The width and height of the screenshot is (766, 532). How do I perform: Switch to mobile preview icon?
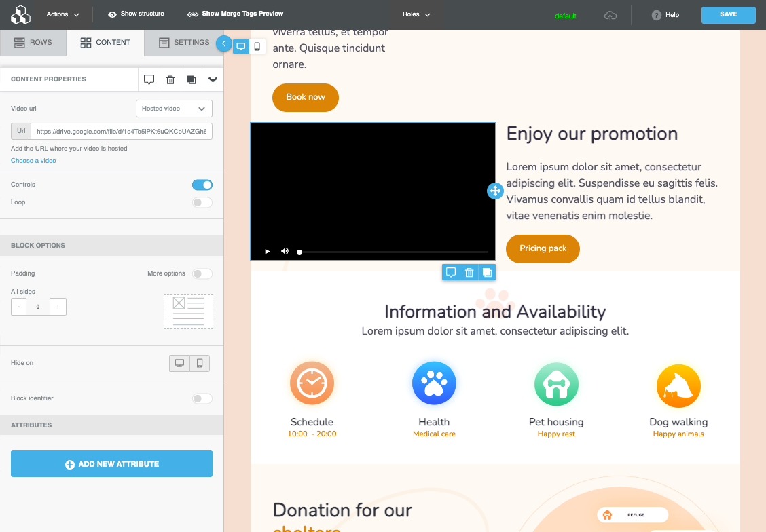pyautogui.click(x=257, y=46)
